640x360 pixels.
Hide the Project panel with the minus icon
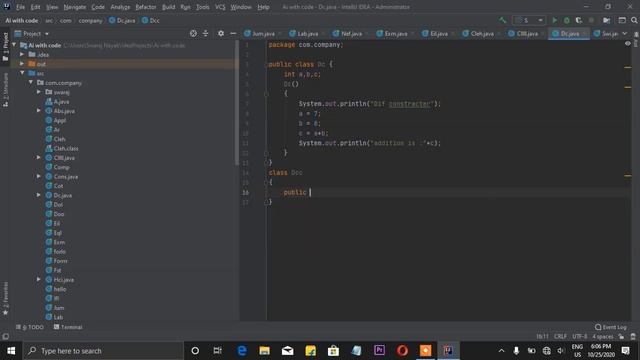[x=233, y=33]
